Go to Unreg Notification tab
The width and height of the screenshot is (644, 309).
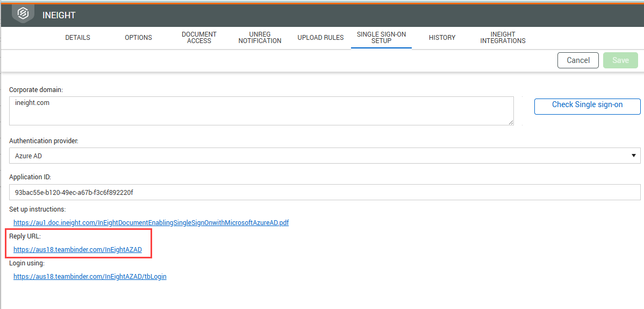260,38
